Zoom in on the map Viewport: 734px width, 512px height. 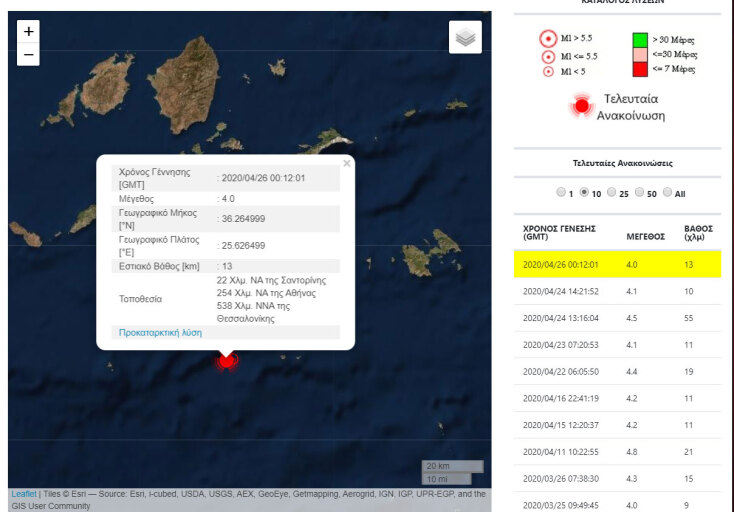[28, 32]
